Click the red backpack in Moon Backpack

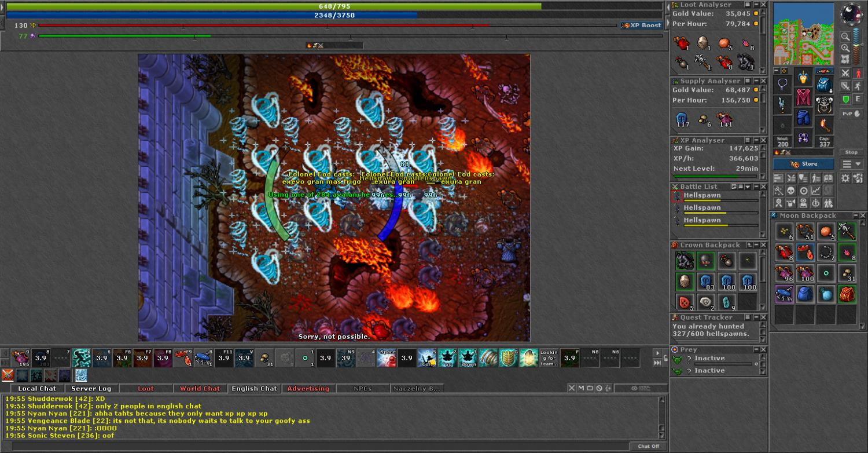click(x=847, y=294)
